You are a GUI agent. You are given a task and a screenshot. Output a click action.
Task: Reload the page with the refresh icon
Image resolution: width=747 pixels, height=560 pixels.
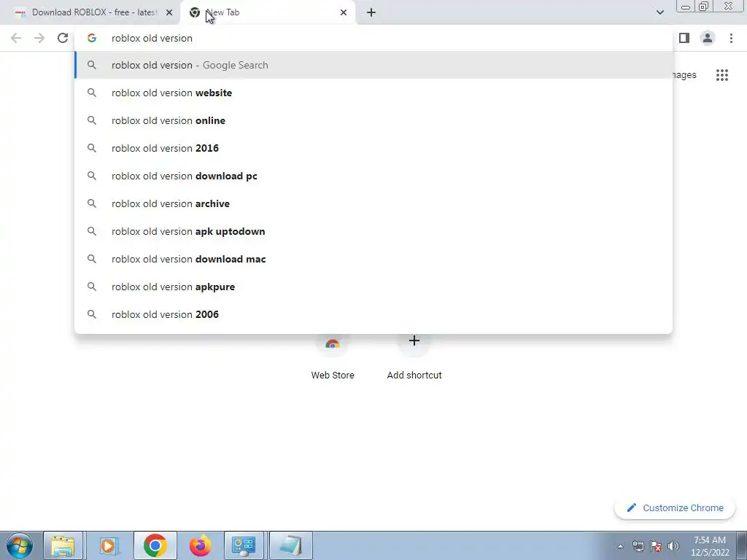coord(63,38)
